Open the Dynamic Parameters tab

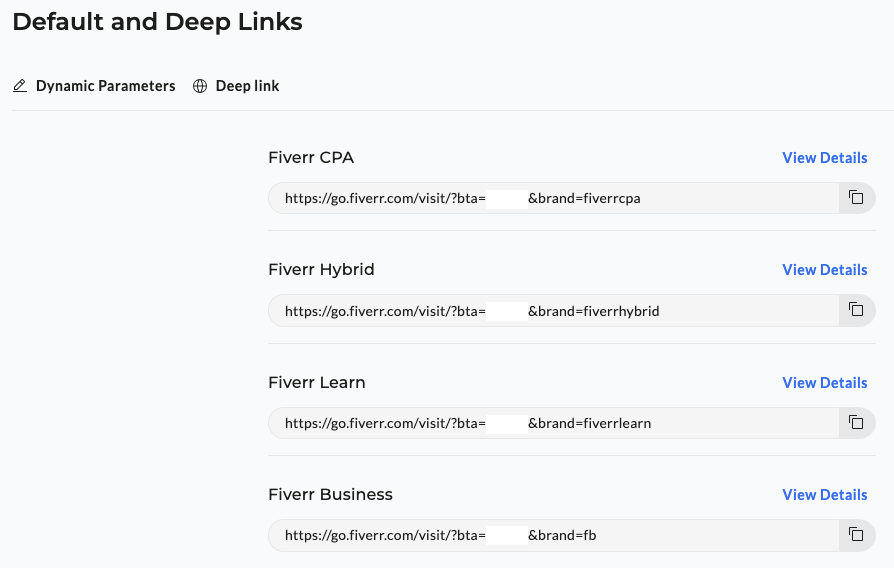105,86
